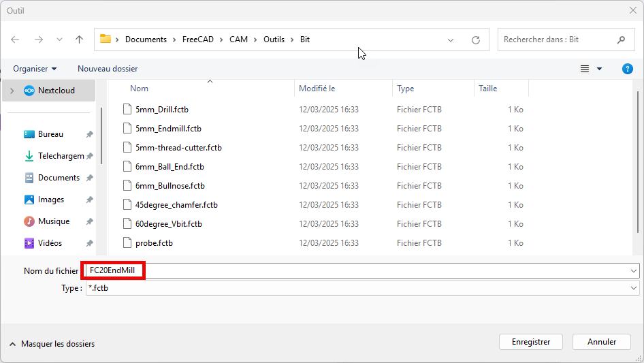This screenshot has height=363, width=644.
Task: Open the view layout options icon
Action: (x=585, y=69)
